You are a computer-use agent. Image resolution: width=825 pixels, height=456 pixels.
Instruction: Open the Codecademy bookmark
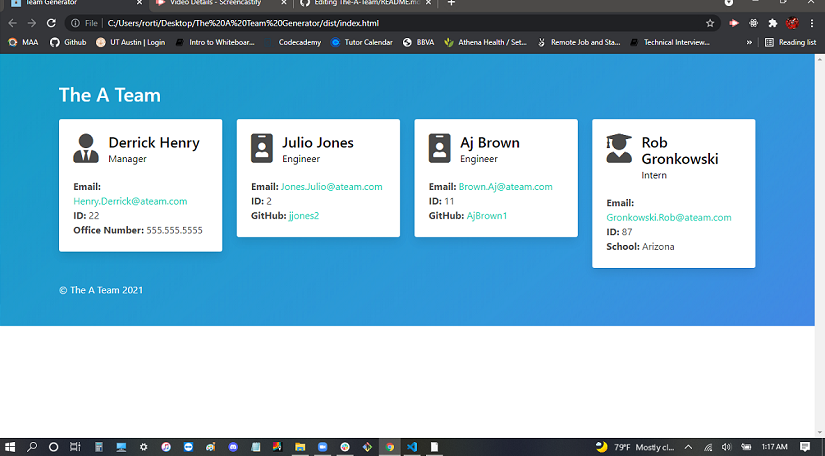293,42
